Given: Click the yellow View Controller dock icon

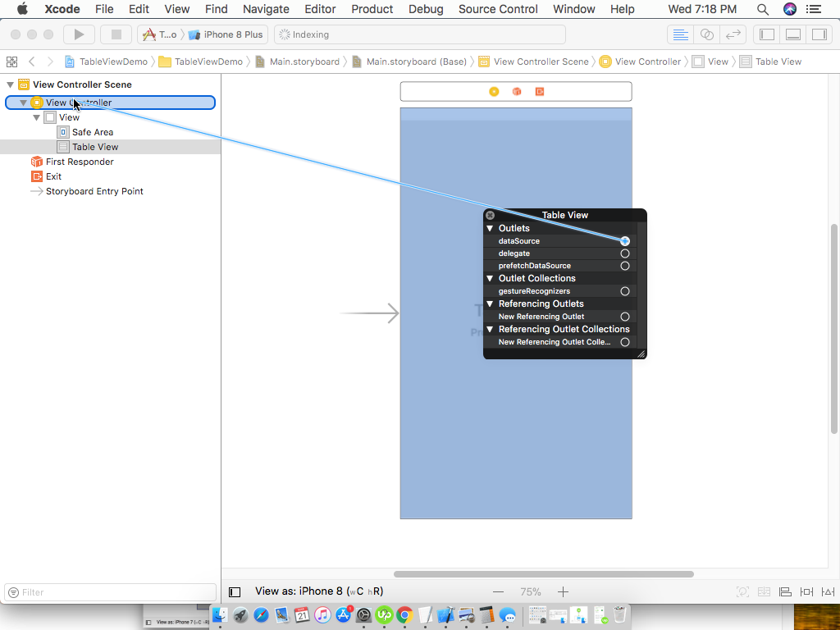Looking at the screenshot, I should 494,92.
